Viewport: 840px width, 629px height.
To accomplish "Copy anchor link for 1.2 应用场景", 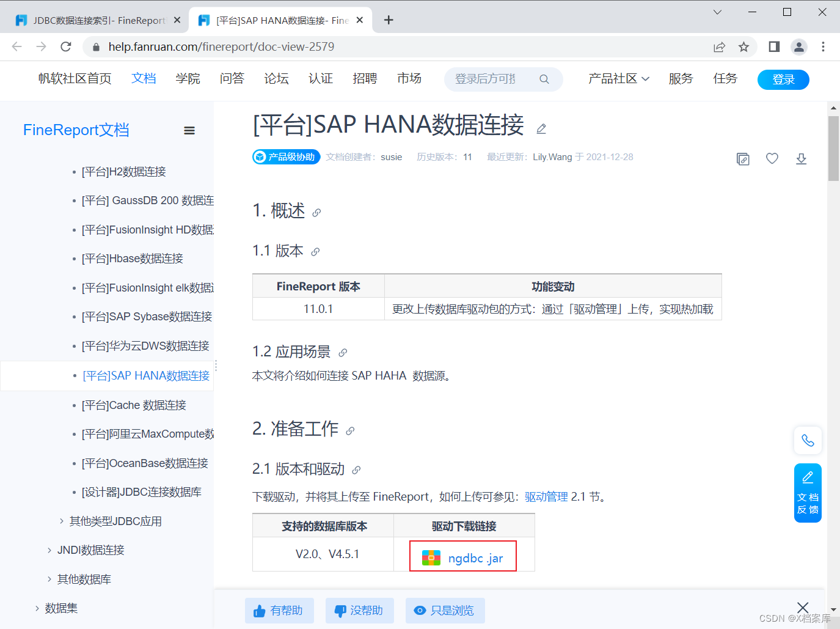I will tap(343, 353).
